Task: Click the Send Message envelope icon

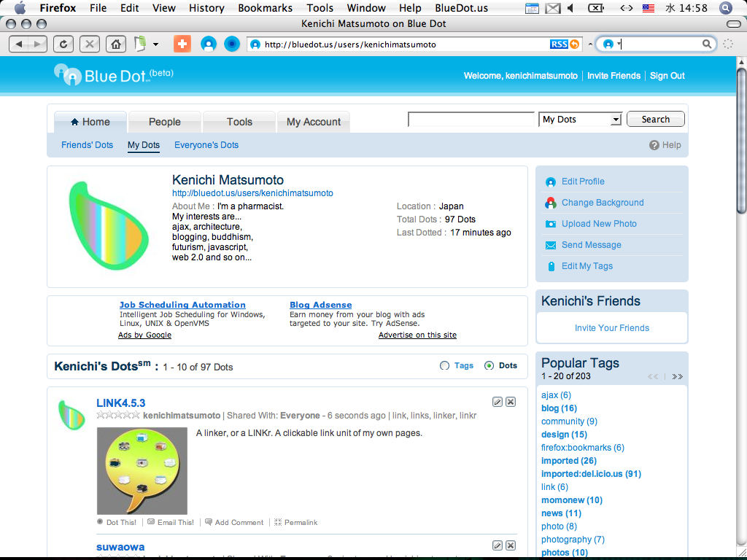Action: point(551,245)
